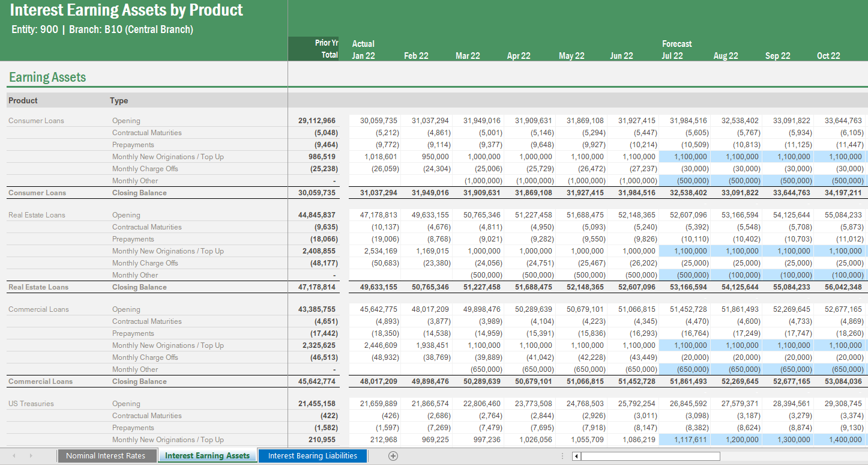Click the Product column header
The image size is (868, 465).
23,100
